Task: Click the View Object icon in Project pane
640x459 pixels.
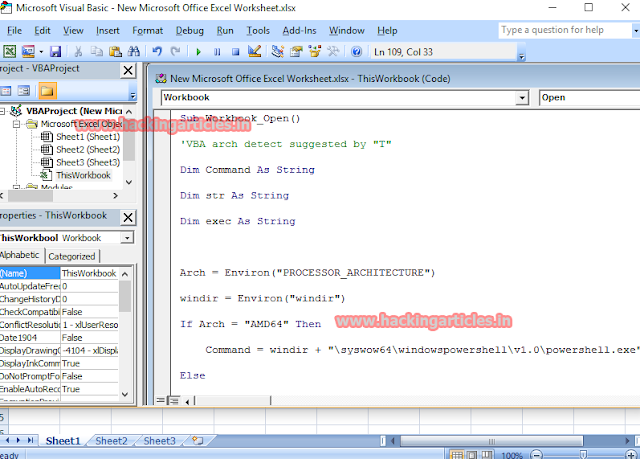Action: [24, 91]
